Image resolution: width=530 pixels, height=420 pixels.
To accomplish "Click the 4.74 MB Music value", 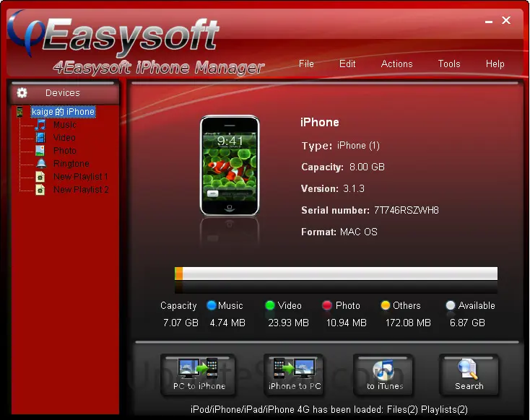I will click(x=227, y=323).
